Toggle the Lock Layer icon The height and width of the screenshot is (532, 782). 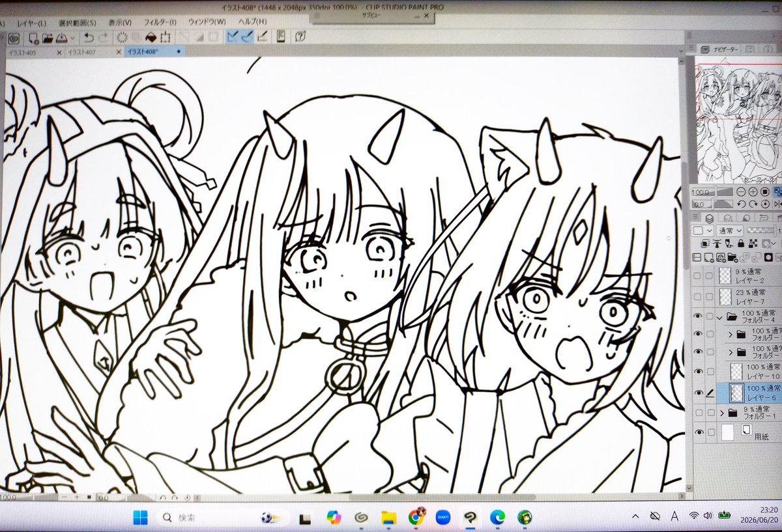741,244
